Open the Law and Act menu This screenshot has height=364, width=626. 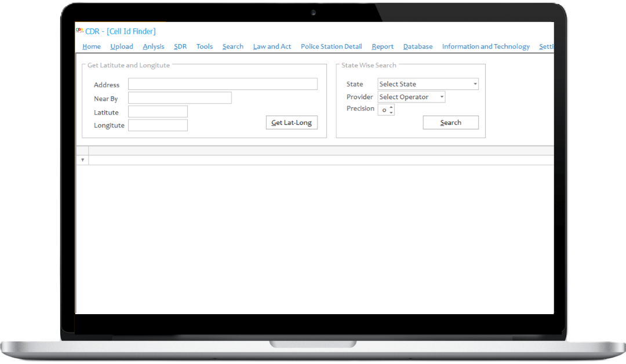272,46
